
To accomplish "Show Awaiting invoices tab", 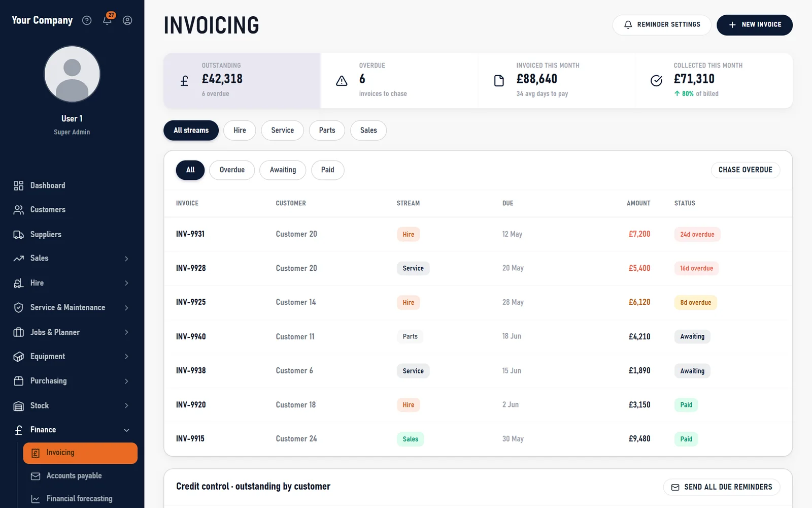I will [x=283, y=170].
